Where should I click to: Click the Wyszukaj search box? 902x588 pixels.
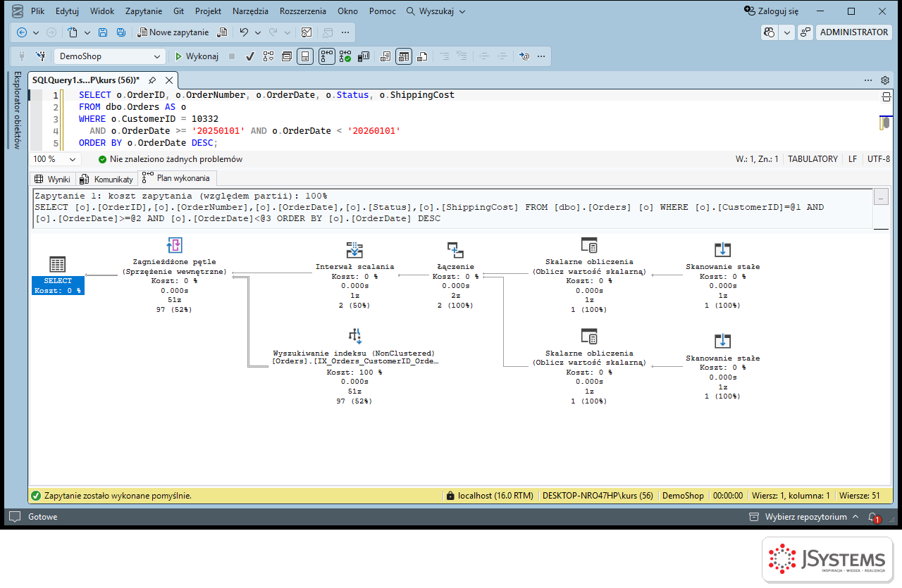point(436,11)
